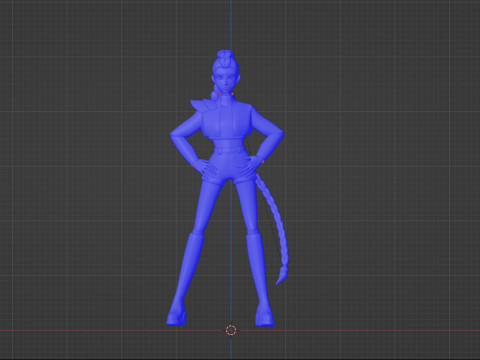Select the blue character model's torso
Screen dimensions: 480x360
point(227,122)
